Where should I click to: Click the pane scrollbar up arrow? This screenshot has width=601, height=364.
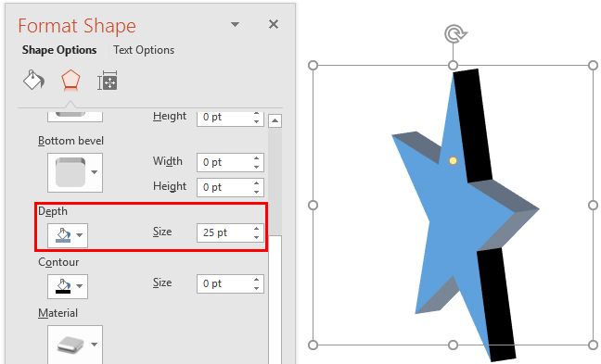pyautogui.click(x=275, y=121)
